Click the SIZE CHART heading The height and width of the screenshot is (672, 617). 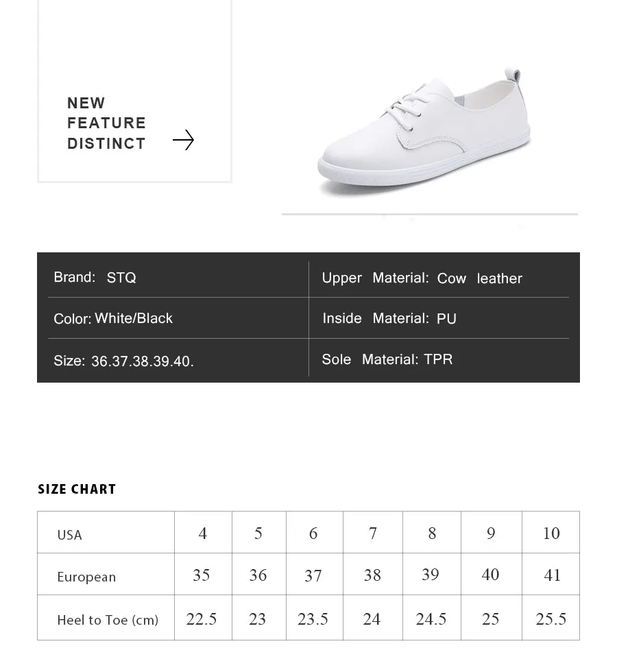pyautogui.click(x=77, y=489)
